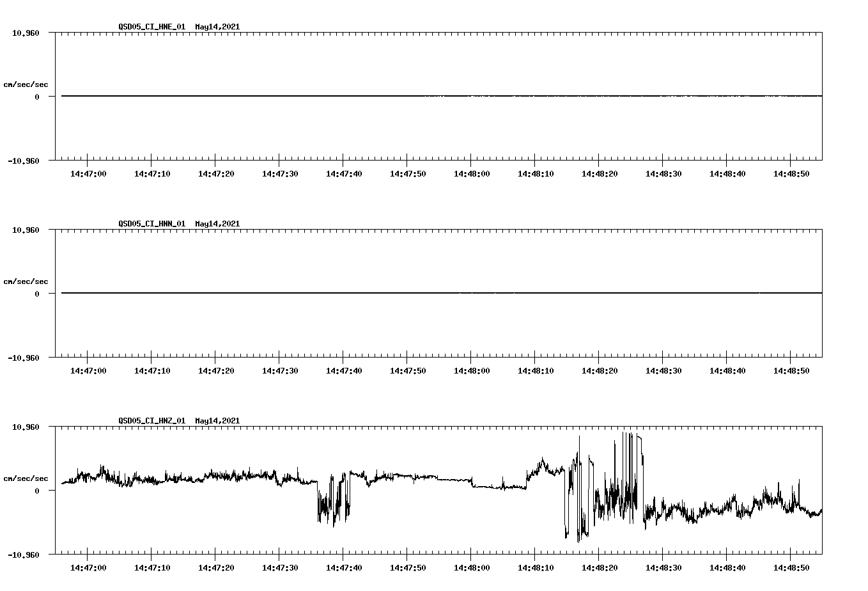Click the cm/sec/sec unit label on HNZ plot
Screen dimensions: 868x591
[x=27, y=478]
